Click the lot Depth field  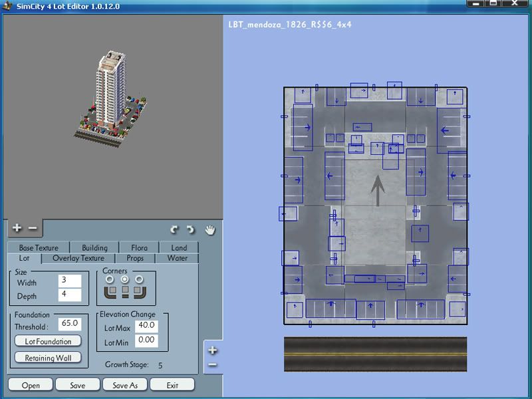(x=70, y=295)
